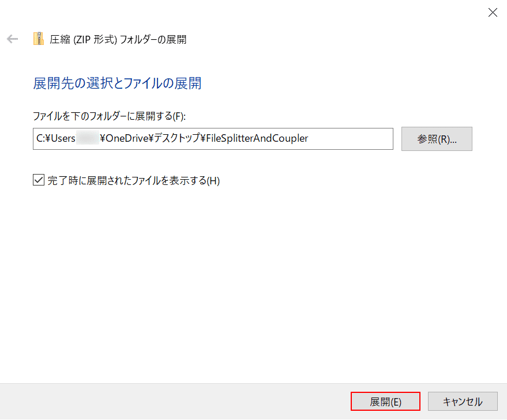Click the 展開先の選択とファイルの展開 heading

coord(117,84)
